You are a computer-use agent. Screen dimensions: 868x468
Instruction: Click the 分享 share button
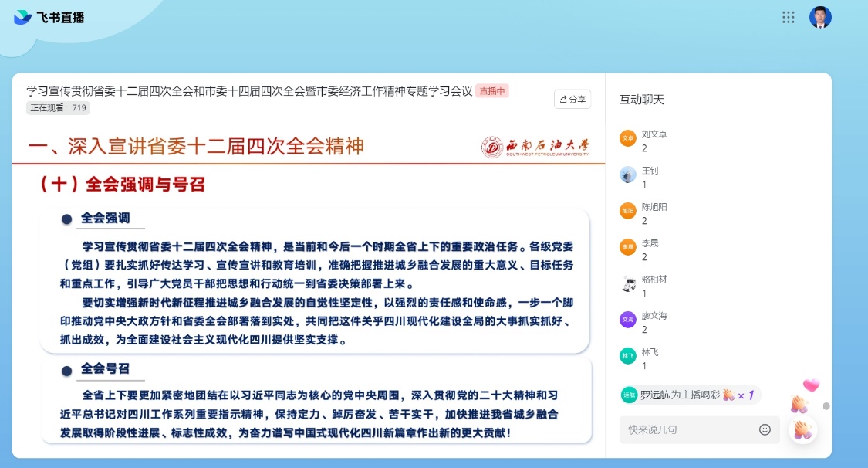pos(572,99)
